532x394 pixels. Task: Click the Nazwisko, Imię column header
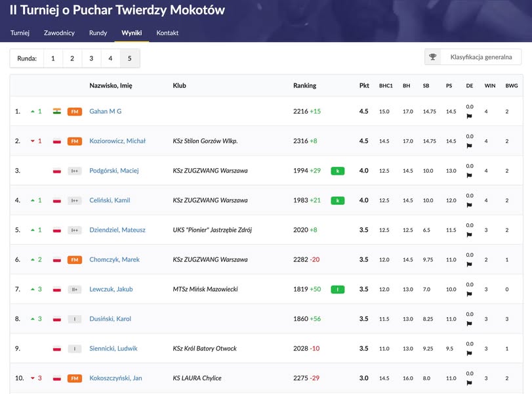(111, 85)
